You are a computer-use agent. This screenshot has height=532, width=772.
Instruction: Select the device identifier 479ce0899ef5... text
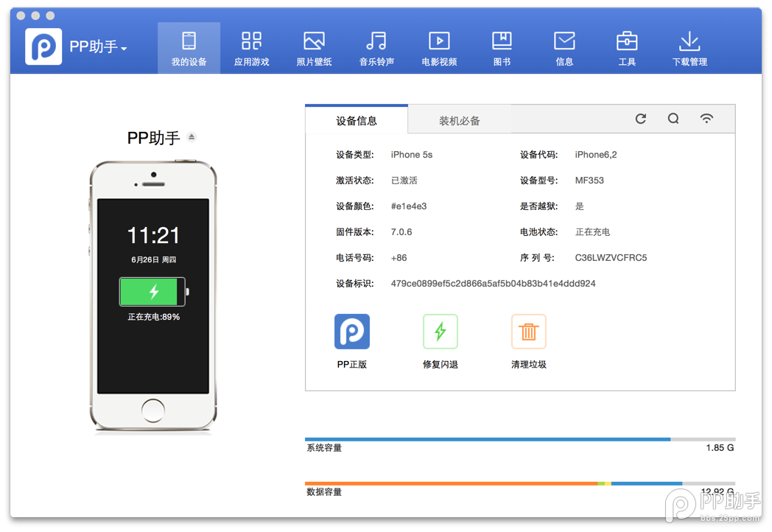pos(493,284)
